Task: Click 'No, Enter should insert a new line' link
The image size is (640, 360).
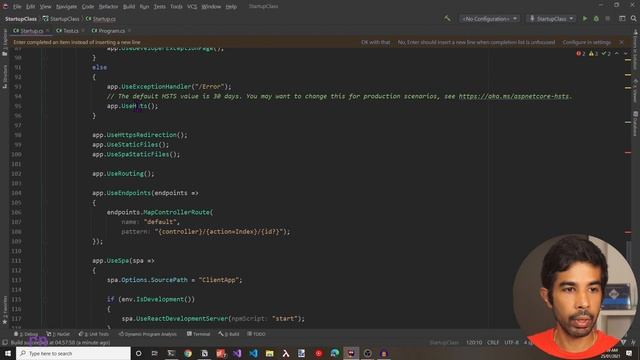Action: (476, 42)
